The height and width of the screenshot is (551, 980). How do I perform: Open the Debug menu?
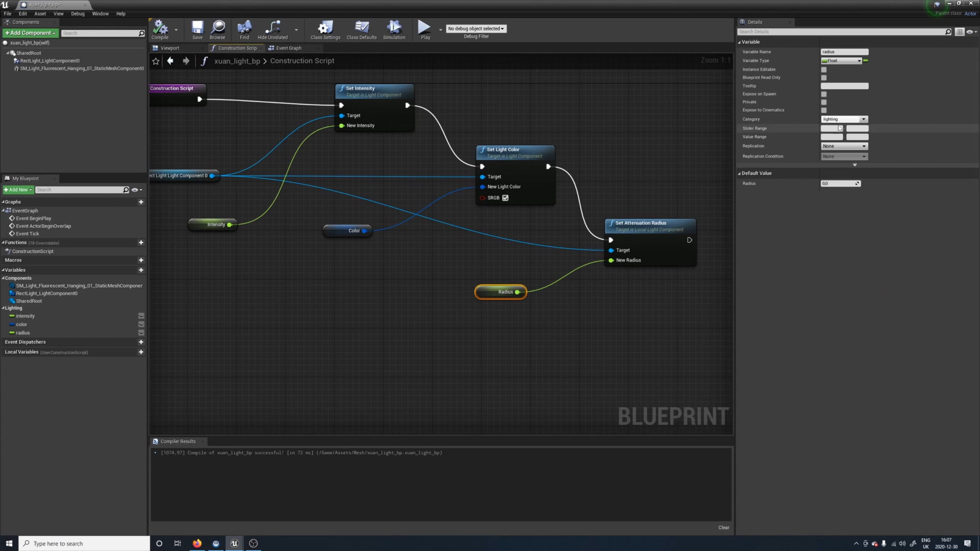click(x=77, y=13)
